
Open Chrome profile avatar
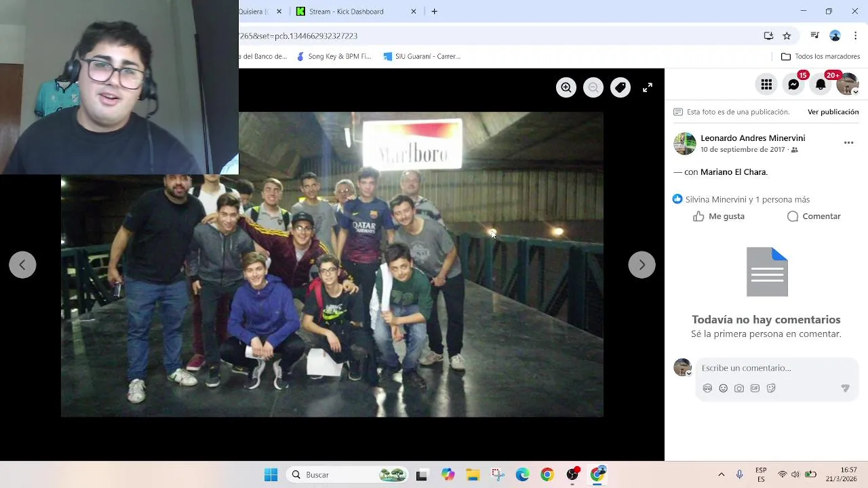835,36
